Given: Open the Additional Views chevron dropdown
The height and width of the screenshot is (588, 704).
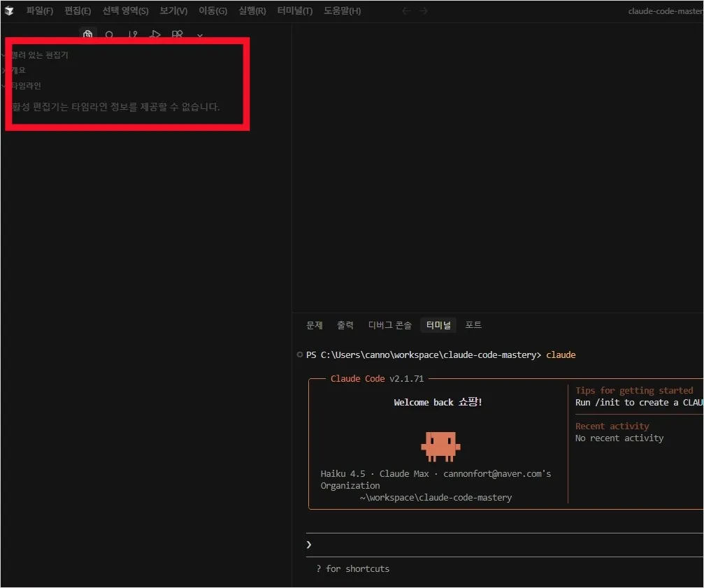Looking at the screenshot, I should pyautogui.click(x=200, y=34).
